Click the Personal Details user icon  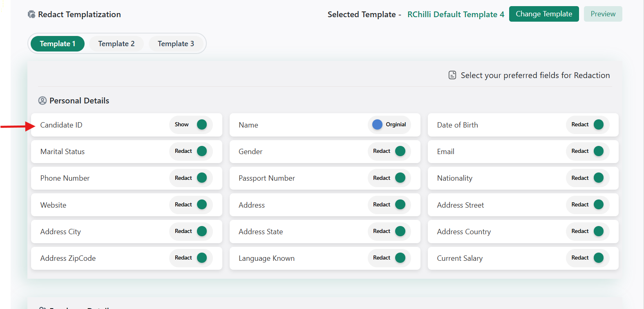(x=42, y=101)
